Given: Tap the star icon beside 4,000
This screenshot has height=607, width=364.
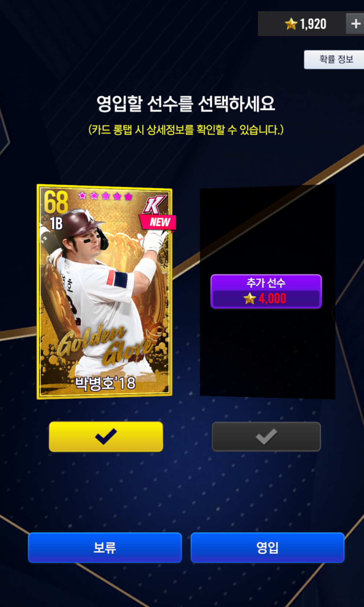Looking at the screenshot, I should point(250,299).
